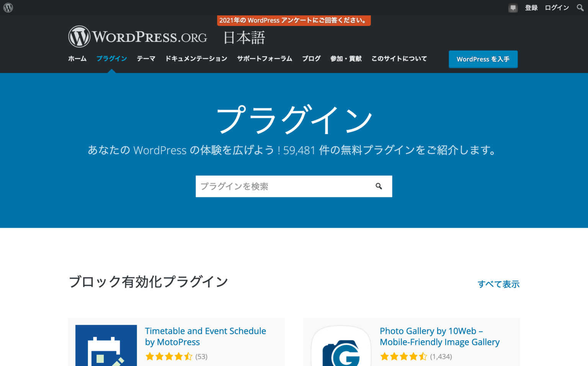
Task: Click the star rating of Photo Gallery by 10Web
Action: [x=404, y=356]
